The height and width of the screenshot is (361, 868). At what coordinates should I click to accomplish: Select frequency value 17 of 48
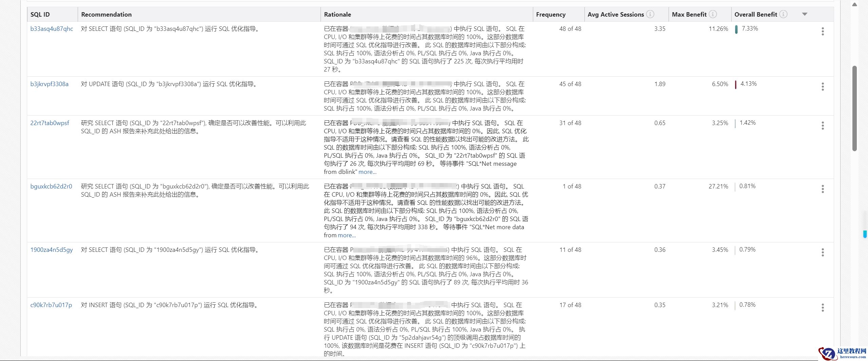pyautogui.click(x=570, y=305)
